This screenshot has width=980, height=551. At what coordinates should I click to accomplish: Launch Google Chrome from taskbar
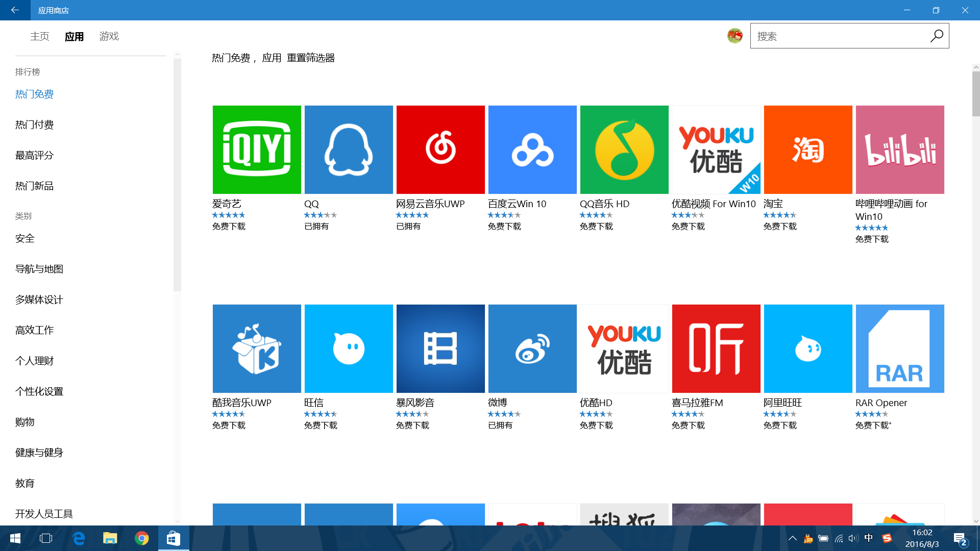[x=141, y=538]
